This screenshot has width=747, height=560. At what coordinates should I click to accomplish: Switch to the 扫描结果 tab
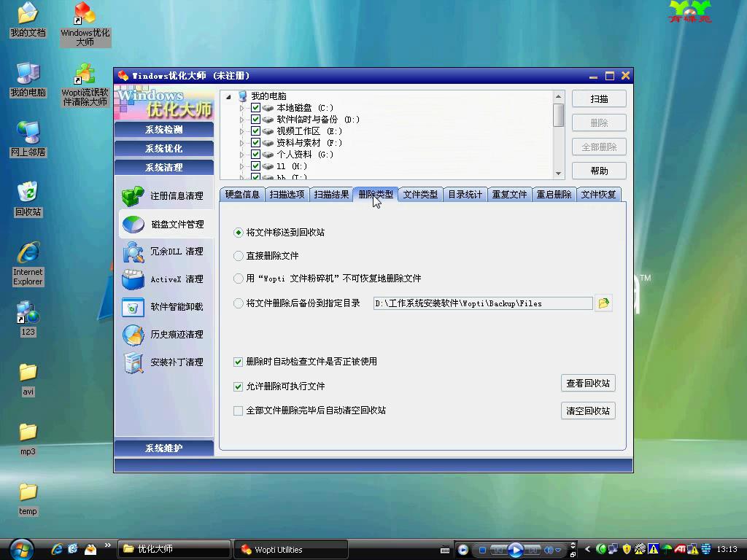331,194
